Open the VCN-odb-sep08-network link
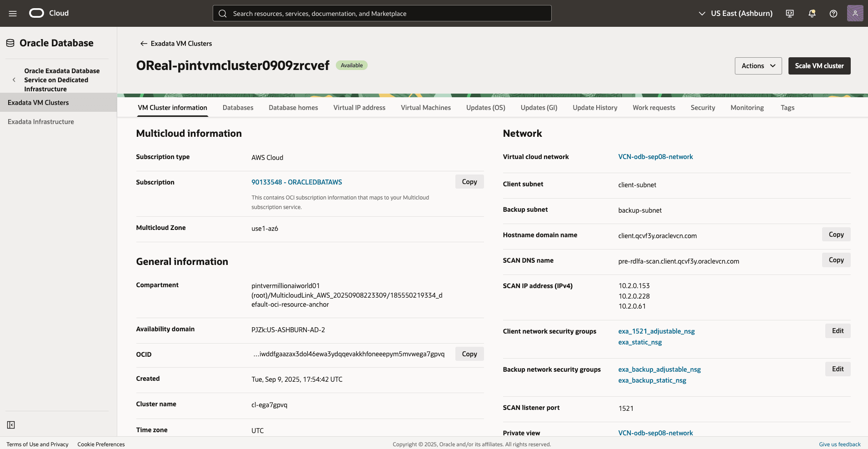868x449 pixels. tap(655, 156)
